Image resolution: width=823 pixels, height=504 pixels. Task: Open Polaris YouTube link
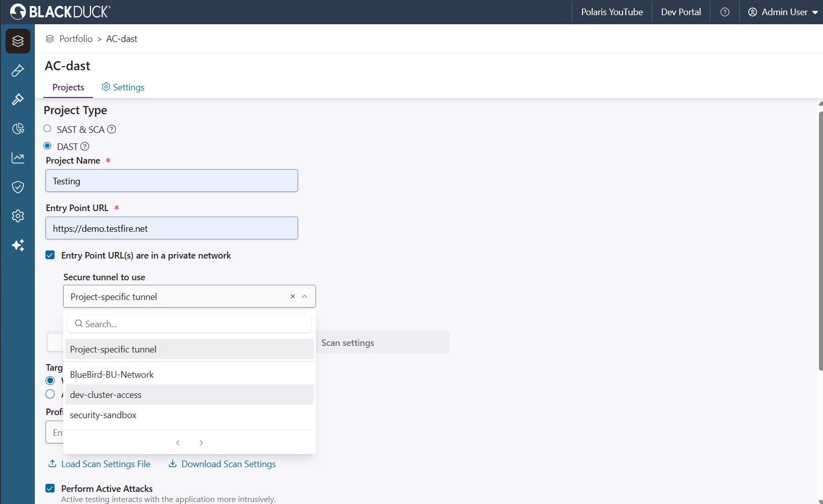click(612, 12)
